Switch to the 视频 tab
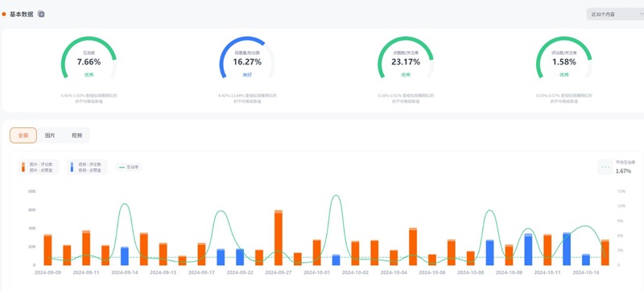644x291 pixels. [x=76, y=135]
